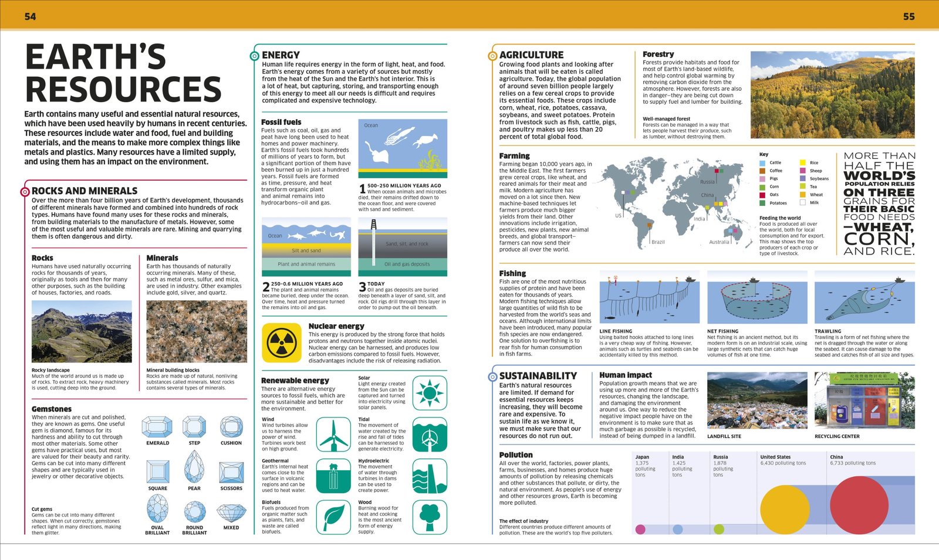Click the Biofuels leaf icon

333,517
